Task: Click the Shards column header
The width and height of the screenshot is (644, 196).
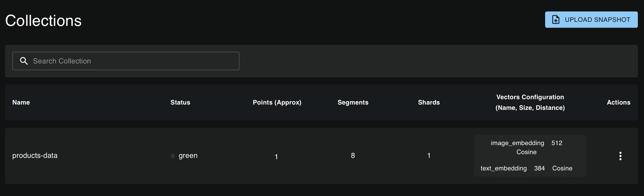Action: click(x=429, y=102)
